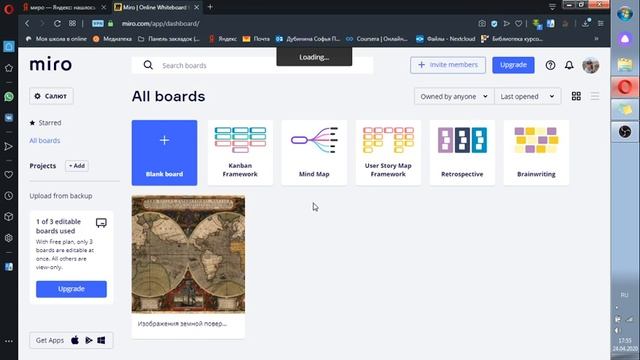The width and height of the screenshot is (640, 360).
Task: Click the taskbar clock
Action: coord(625,344)
